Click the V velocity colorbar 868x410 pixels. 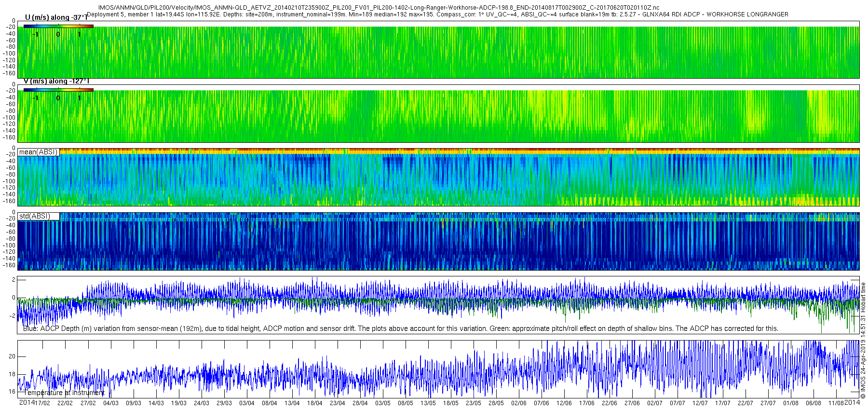(x=58, y=90)
